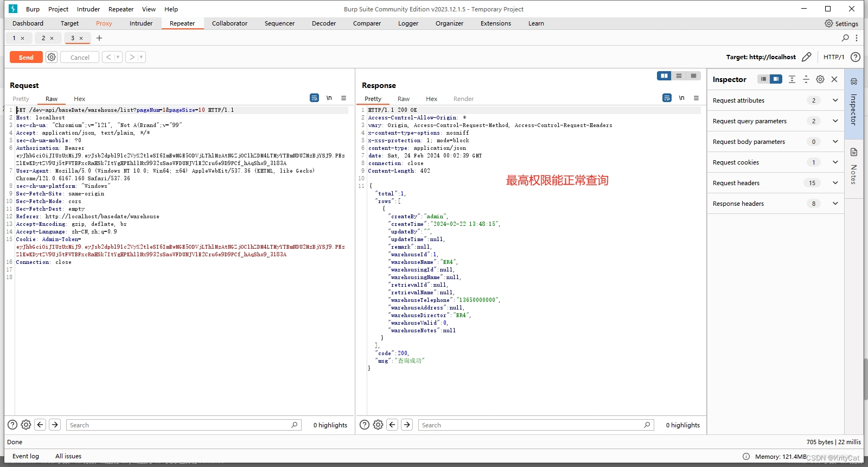Open the next-history dropdown arrow
Screen dimensions: 868x467
(141, 57)
